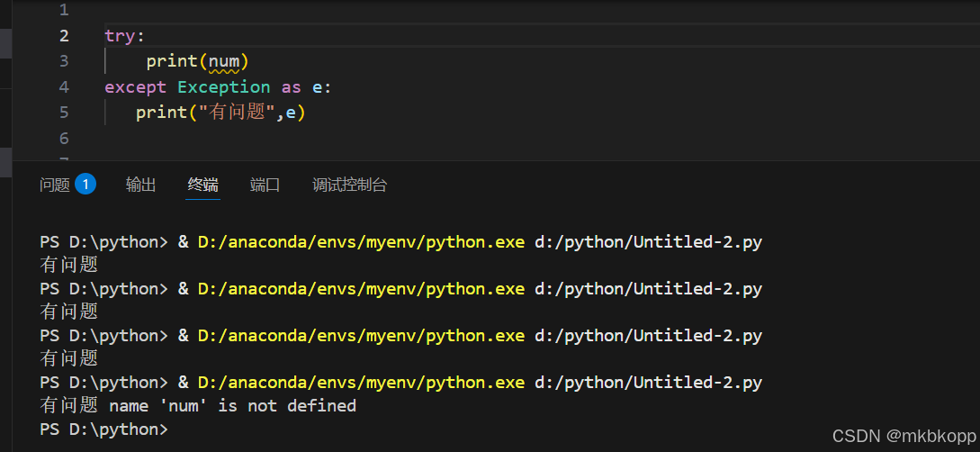Click the "有问题" string literal in code
980x452 pixels.
(x=238, y=113)
